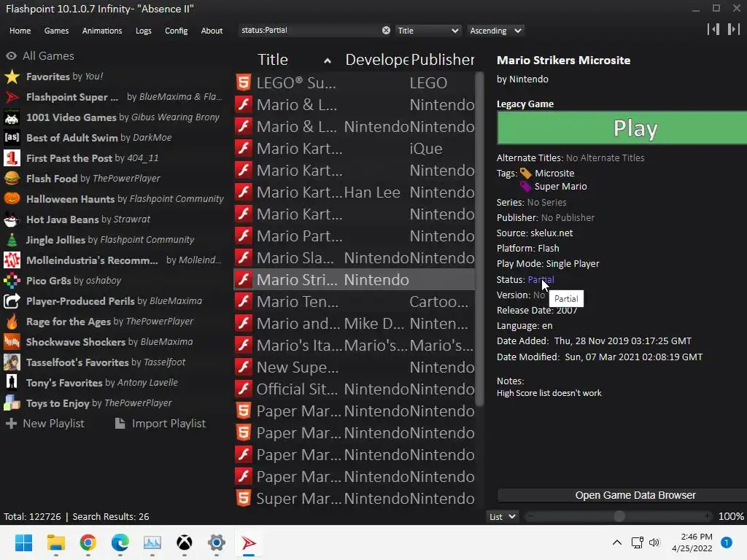747x560 pixels.
Task: Click the Toys to Enjoy blocks icon
Action: [x=12, y=402]
